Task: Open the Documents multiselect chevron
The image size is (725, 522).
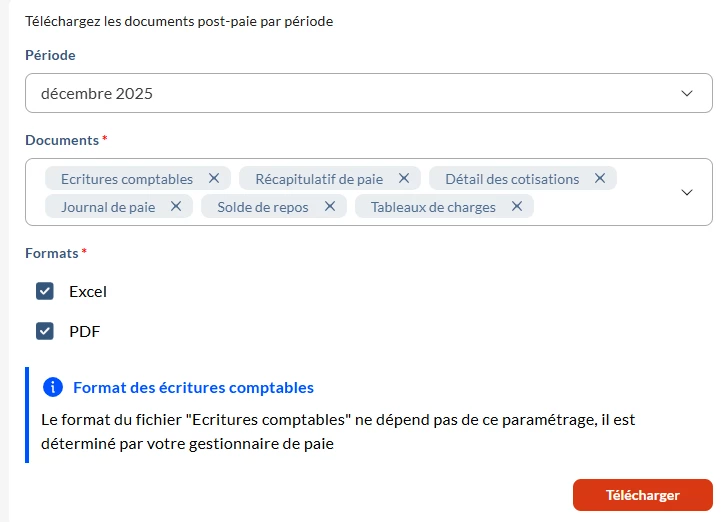Action: coord(687,192)
